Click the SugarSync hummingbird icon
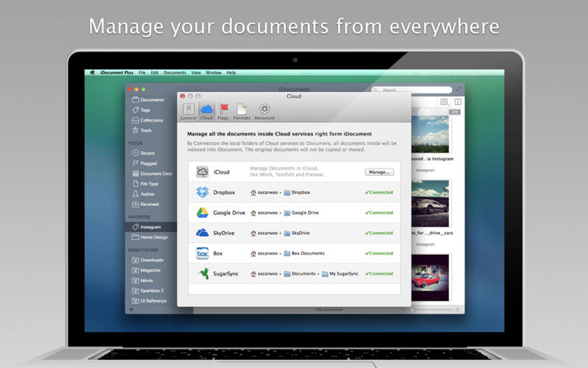Image resolution: width=588 pixels, height=368 pixels. (x=204, y=274)
